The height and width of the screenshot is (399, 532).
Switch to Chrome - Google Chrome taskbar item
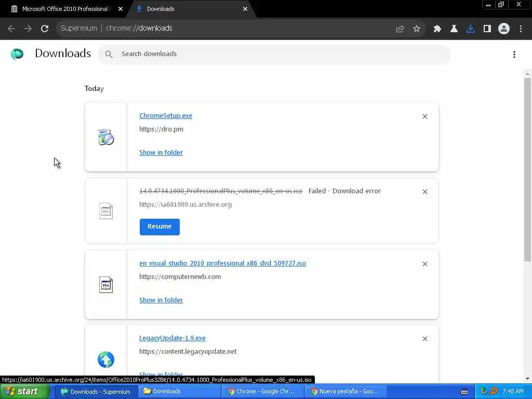pos(262,392)
